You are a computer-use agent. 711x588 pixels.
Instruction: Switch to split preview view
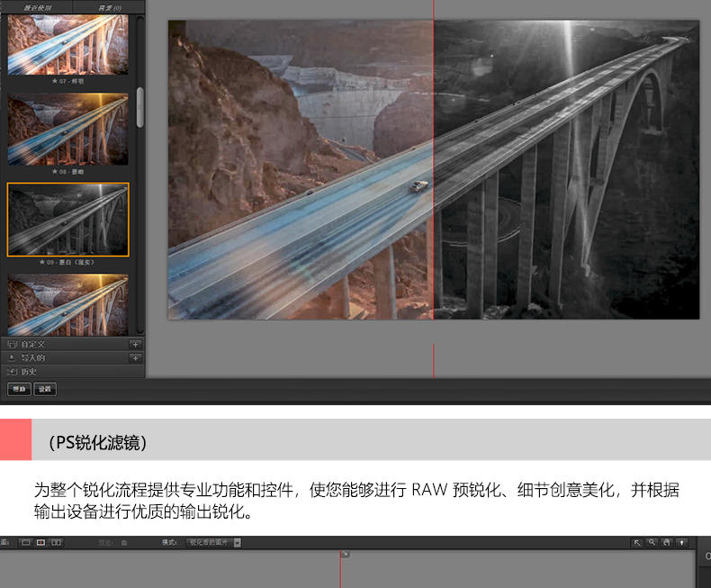click(40, 543)
